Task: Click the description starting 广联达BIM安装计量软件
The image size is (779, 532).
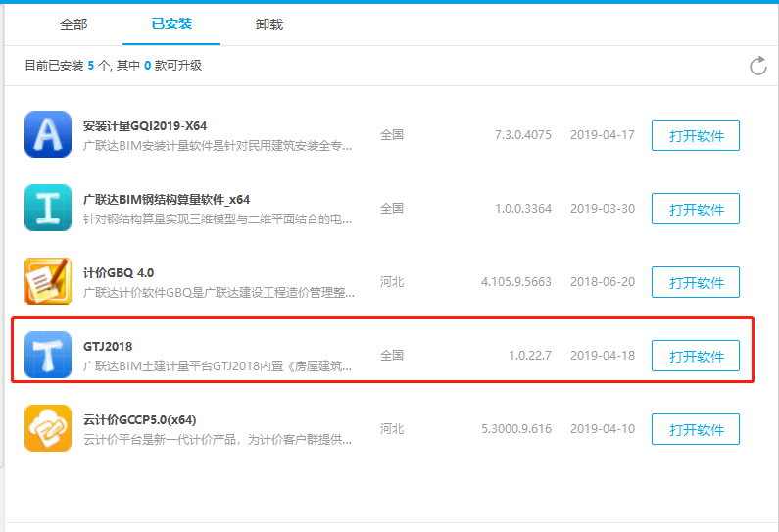Action: [x=218, y=146]
